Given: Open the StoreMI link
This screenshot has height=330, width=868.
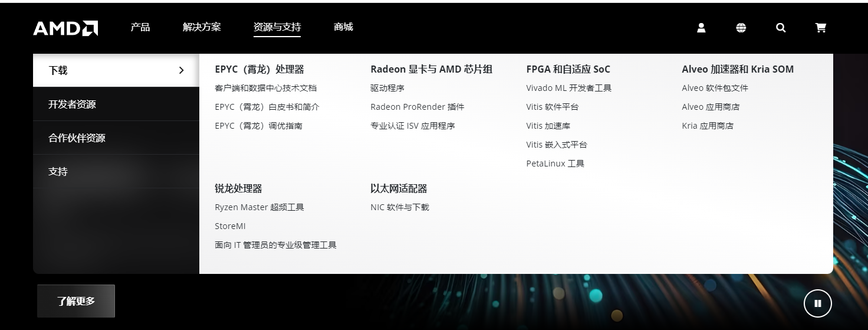Looking at the screenshot, I should (x=231, y=226).
